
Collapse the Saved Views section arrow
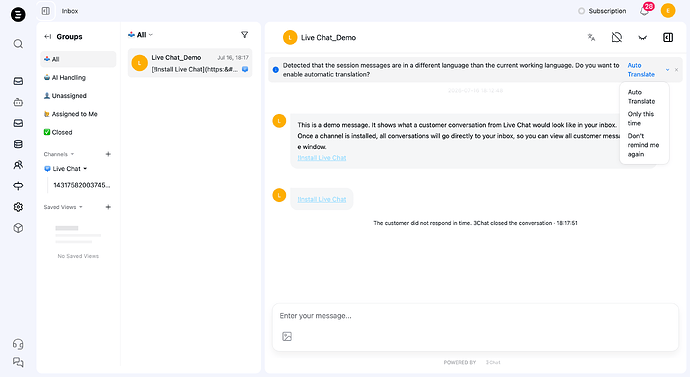pyautogui.click(x=81, y=207)
